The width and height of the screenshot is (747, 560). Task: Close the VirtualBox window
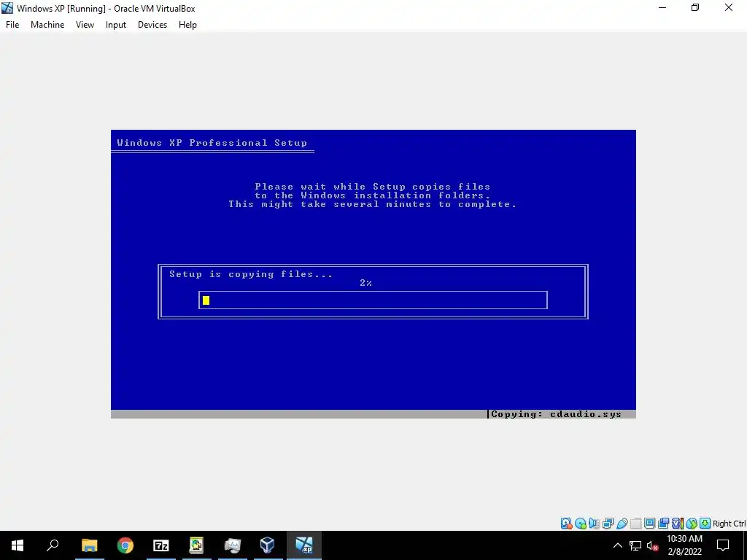729,8
